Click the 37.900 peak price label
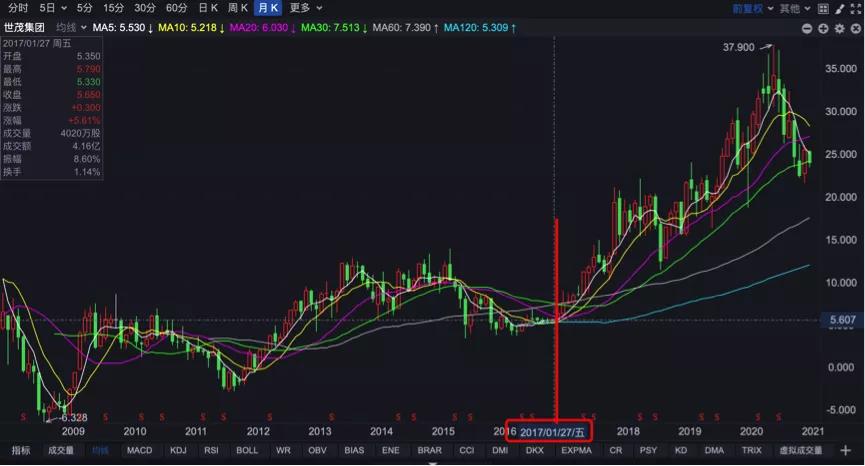 click(738, 47)
